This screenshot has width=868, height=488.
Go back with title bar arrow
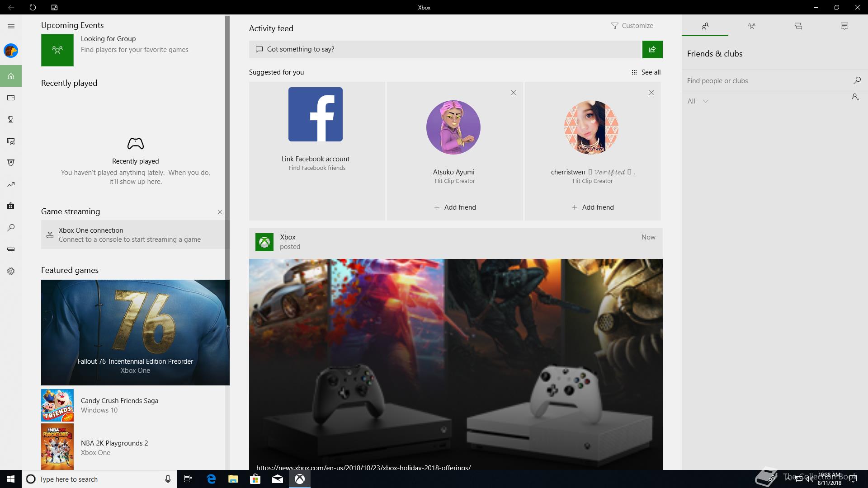(x=11, y=7)
